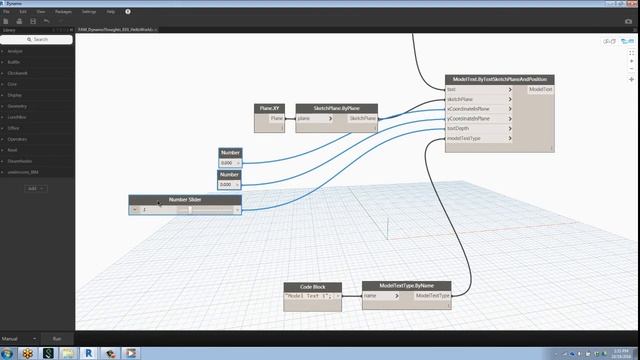Screen dimensions: 640x360
Task: Click the Run button
Action: (x=57, y=339)
